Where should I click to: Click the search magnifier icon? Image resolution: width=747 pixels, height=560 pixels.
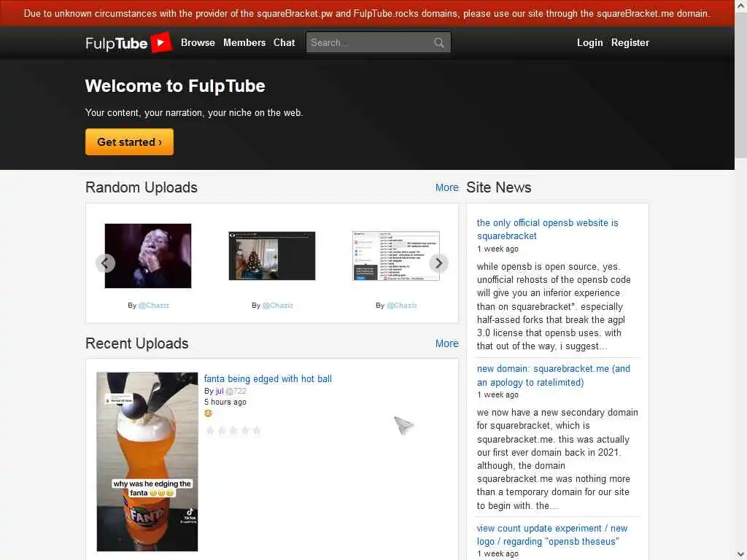click(438, 43)
